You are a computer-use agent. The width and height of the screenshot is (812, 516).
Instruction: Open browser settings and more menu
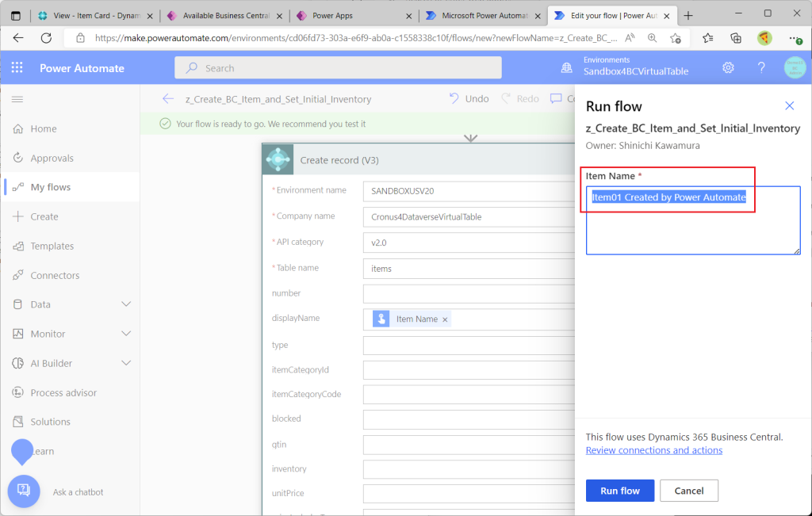[795, 38]
